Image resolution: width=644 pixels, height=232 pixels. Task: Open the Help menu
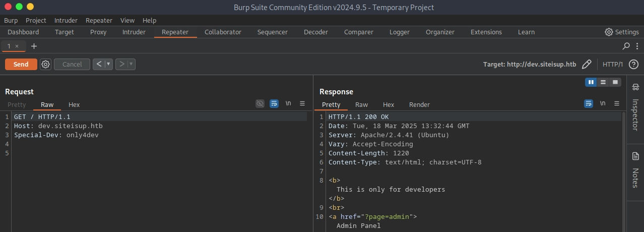150,20
